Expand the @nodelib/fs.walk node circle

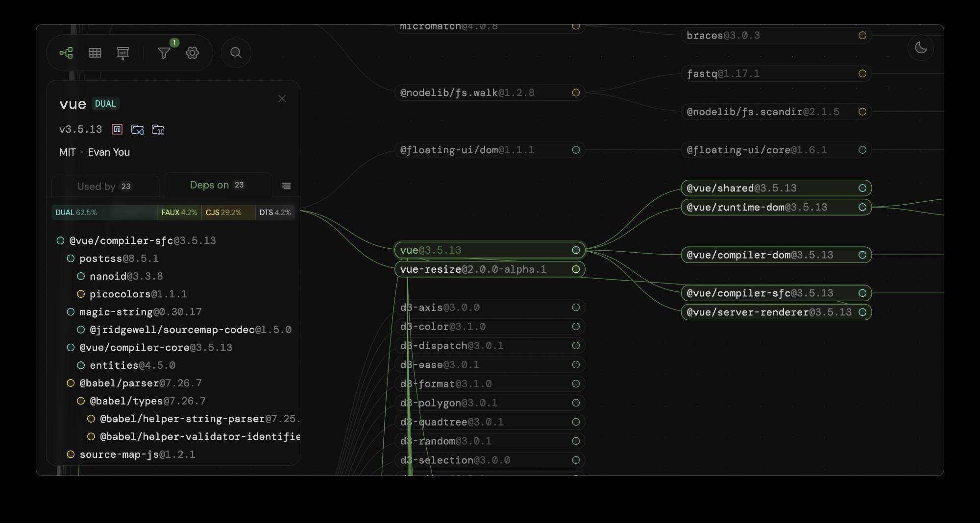576,93
